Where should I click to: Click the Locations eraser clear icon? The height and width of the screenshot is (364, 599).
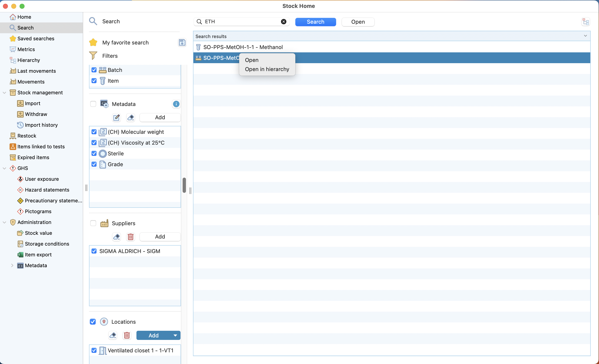tap(113, 335)
